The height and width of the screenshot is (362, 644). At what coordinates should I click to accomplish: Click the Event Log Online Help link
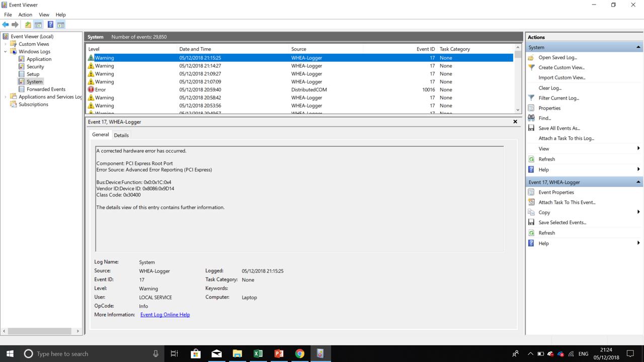point(165,314)
